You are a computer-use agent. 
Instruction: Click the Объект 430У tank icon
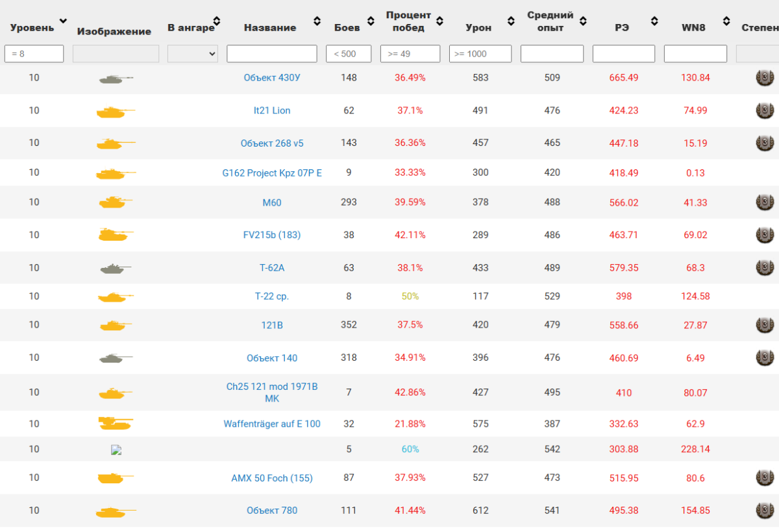[116, 79]
